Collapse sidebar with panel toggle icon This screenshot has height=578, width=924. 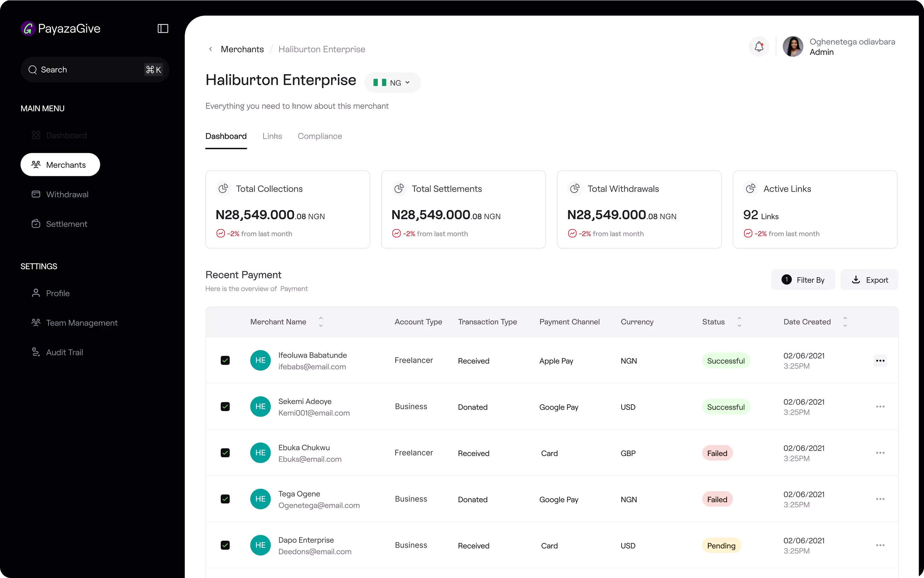163,29
